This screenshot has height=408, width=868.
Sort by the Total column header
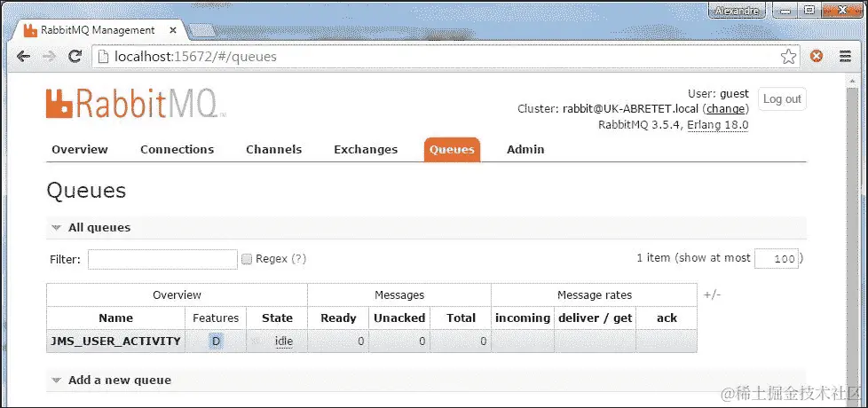point(462,318)
